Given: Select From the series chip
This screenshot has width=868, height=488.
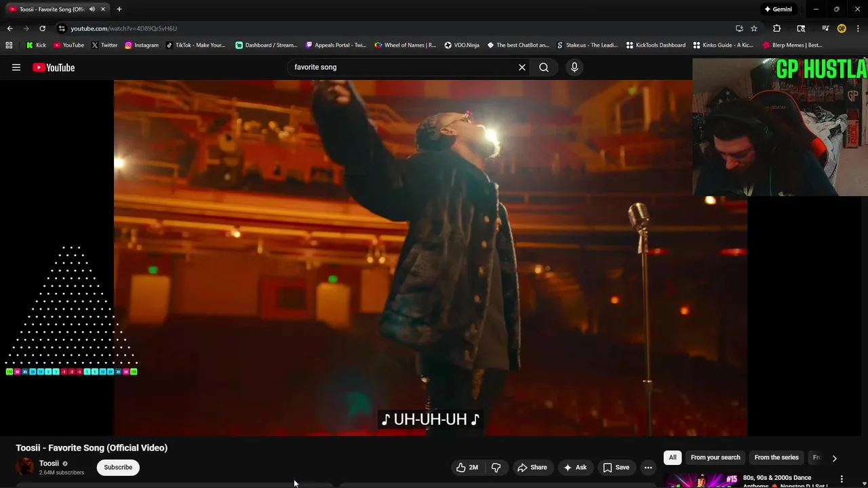Looking at the screenshot, I should 776,457.
